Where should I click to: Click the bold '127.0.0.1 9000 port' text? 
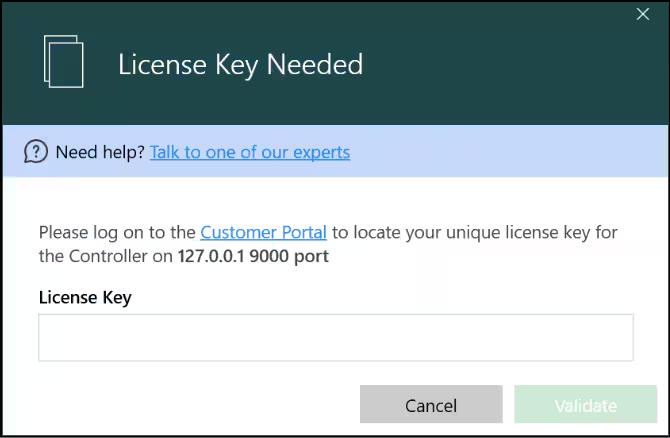(x=253, y=256)
